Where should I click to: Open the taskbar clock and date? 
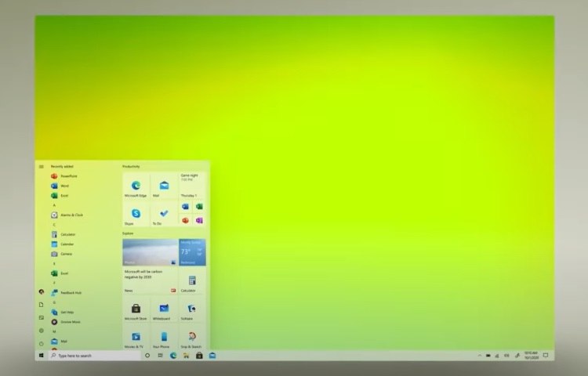click(531, 356)
